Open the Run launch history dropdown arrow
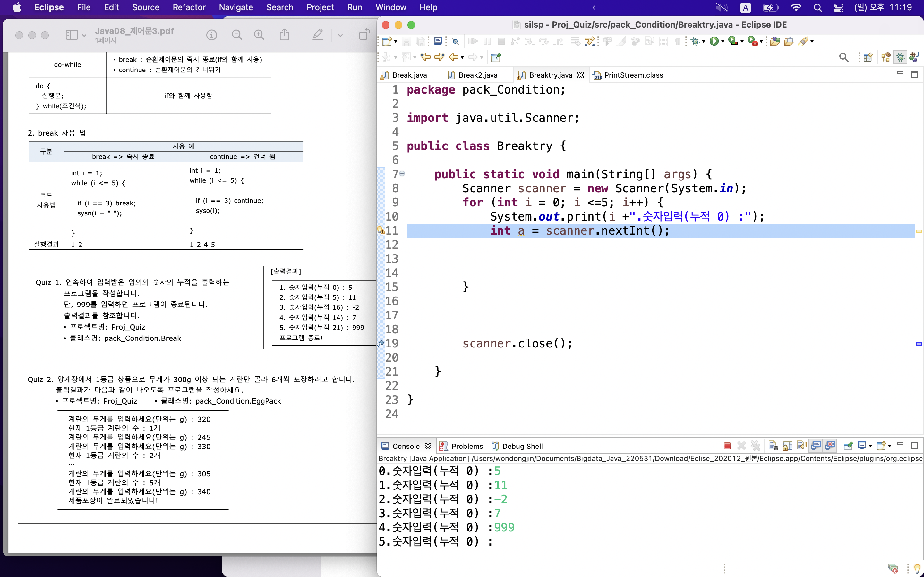924x577 pixels. coord(723,42)
